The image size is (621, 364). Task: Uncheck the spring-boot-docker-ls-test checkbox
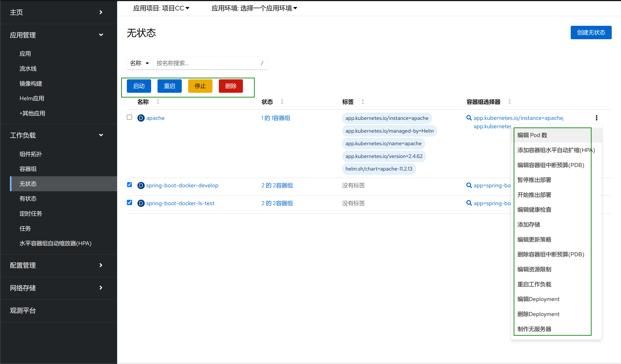point(129,202)
